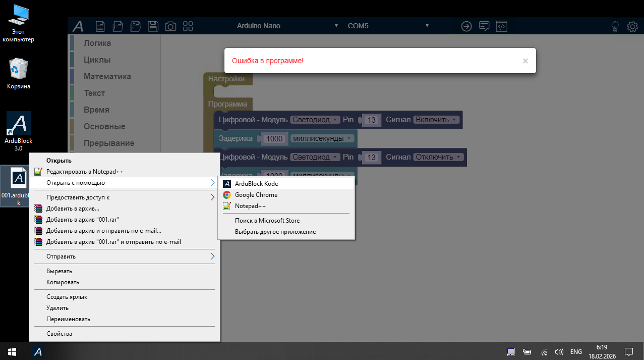Open the COM5 port dropdown

(388, 26)
